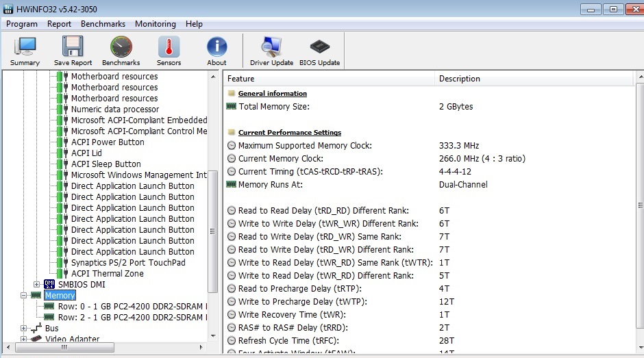Click the Bus node icon
Viewport: 644px width, 358px height.
[36, 328]
